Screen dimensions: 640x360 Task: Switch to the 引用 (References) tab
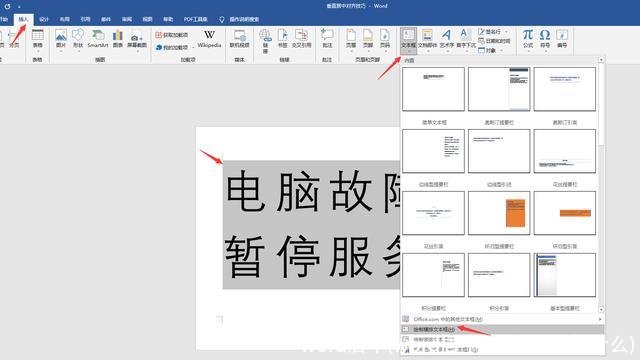click(x=85, y=19)
